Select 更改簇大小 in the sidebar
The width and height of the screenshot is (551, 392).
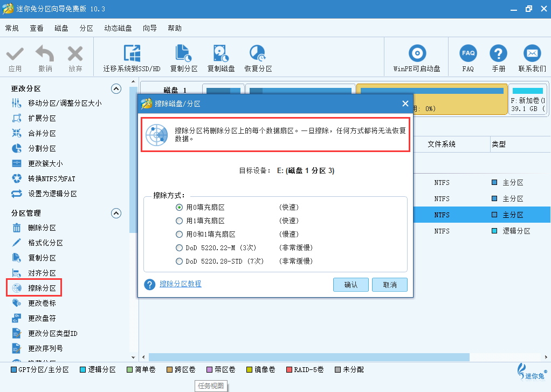tap(37, 164)
